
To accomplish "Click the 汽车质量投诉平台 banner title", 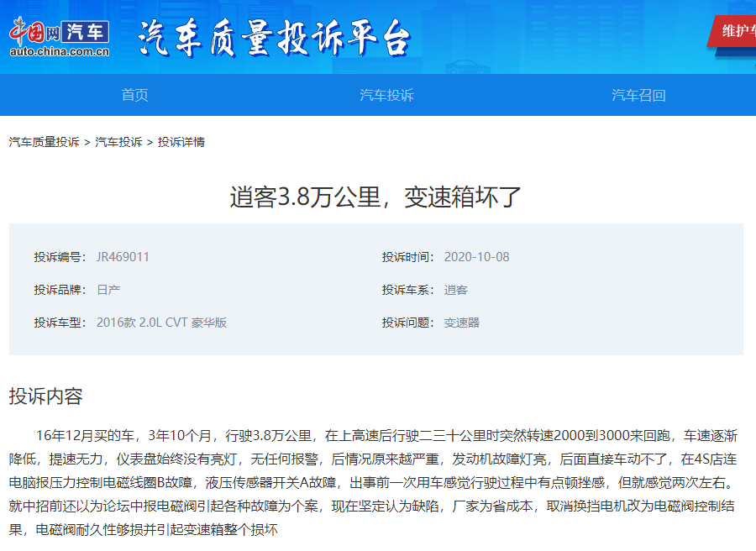I will click(x=274, y=38).
